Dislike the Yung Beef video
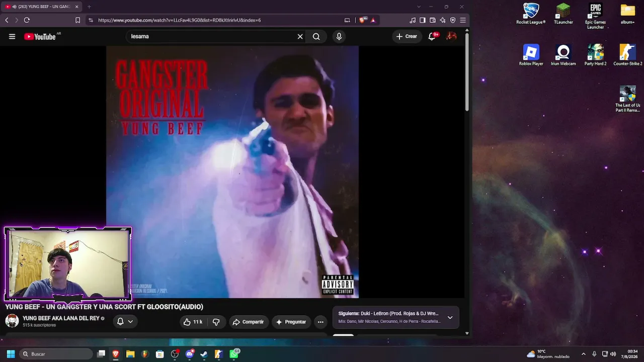644x362 pixels. tap(216, 322)
